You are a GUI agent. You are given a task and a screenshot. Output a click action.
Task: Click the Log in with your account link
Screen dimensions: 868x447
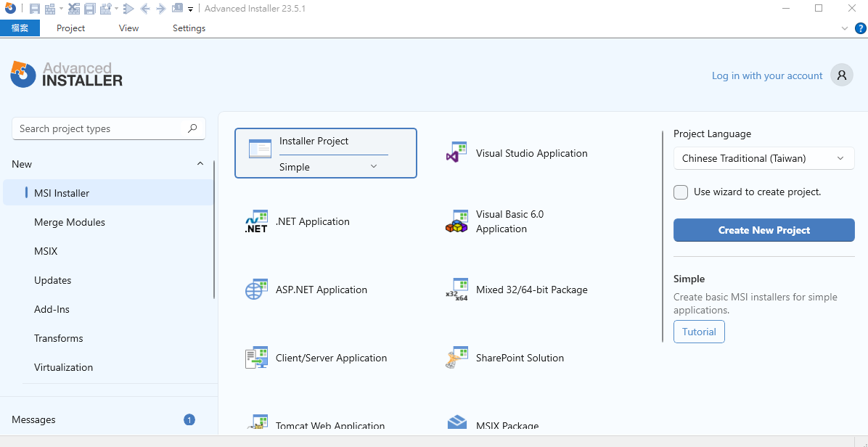click(766, 75)
